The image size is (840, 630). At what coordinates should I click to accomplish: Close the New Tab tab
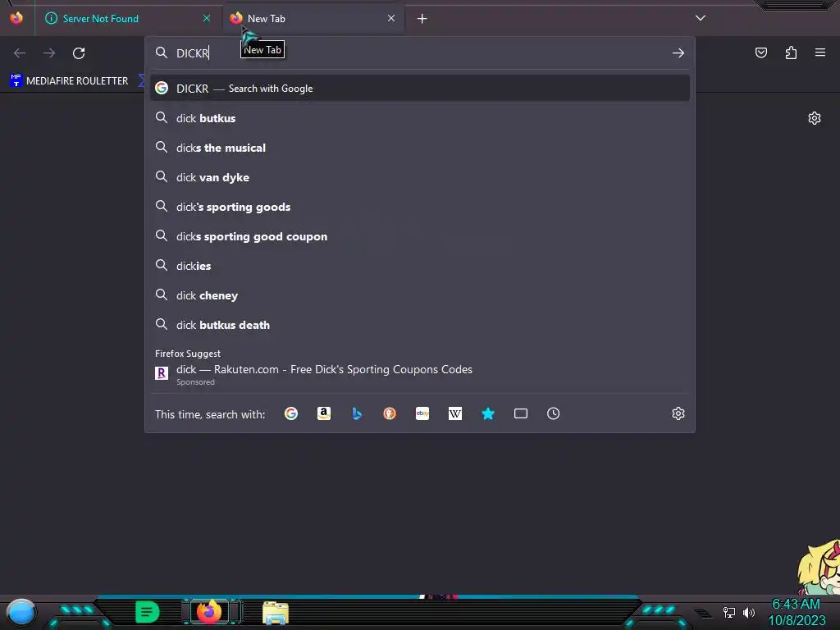click(391, 18)
